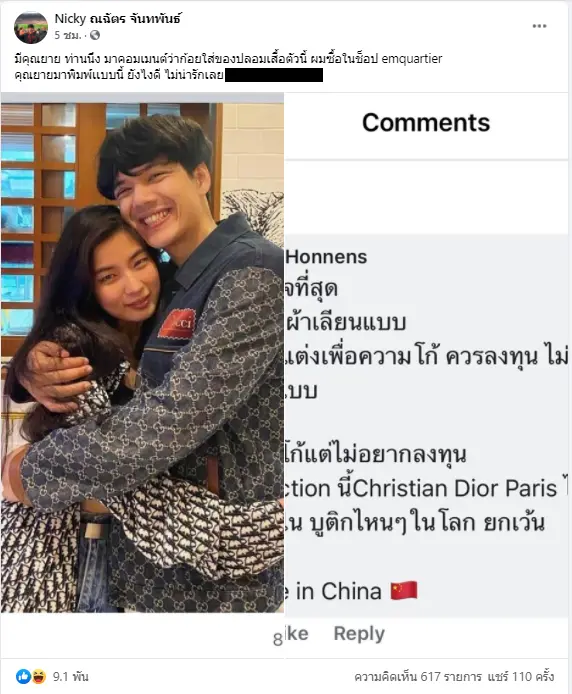This screenshot has height=694, width=572.
Task: Open the three-dot post options menu
Action: 539,26
